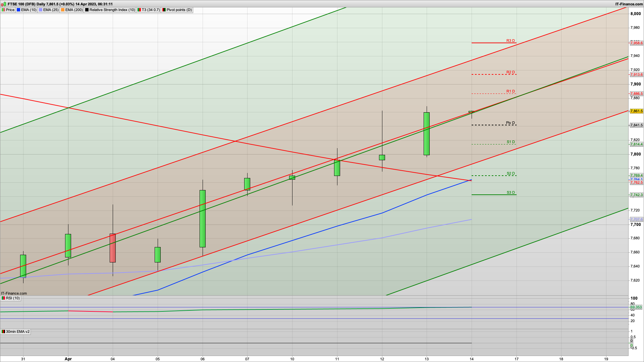Screen dimensions: 644x362
Task: Click the T3 (34 0.7) indicator icon
Action: click(x=139, y=10)
